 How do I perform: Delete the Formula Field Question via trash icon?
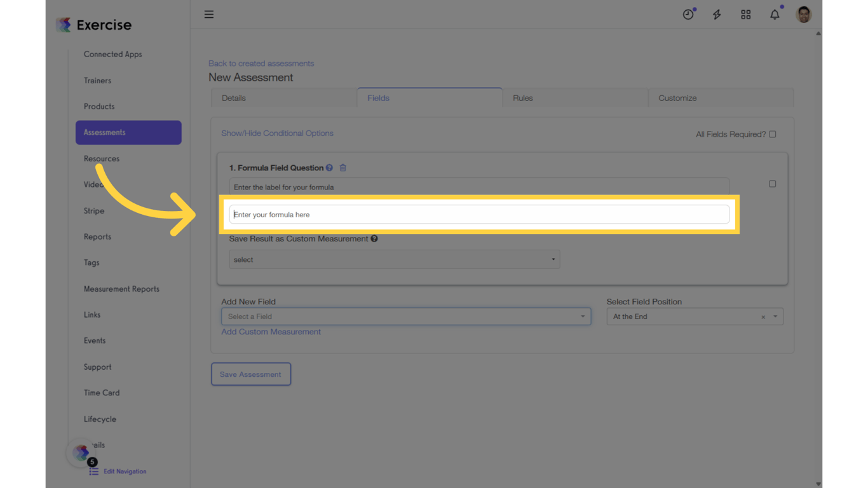(342, 167)
